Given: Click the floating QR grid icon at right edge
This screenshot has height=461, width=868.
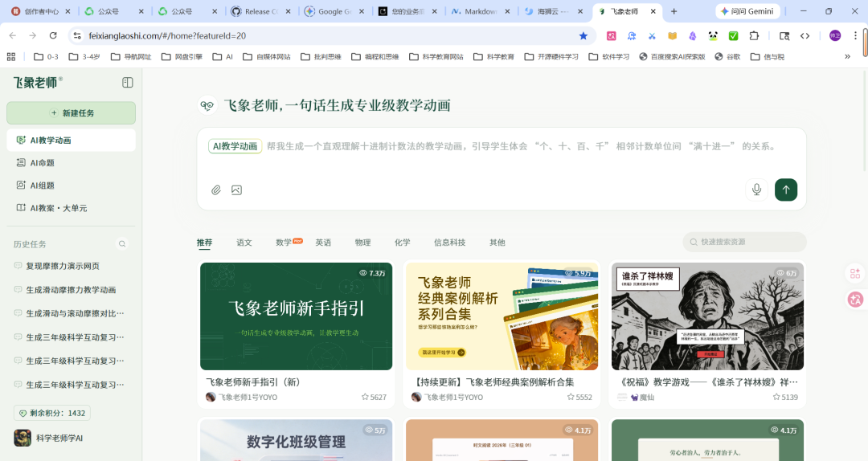Looking at the screenshot, I should [855, 273].
